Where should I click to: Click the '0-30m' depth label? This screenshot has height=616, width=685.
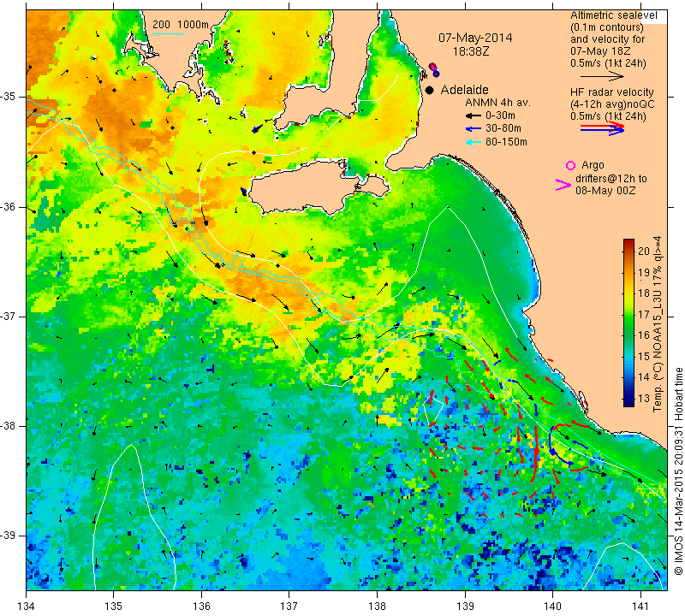pyautogui.click(x=500, y=115)
